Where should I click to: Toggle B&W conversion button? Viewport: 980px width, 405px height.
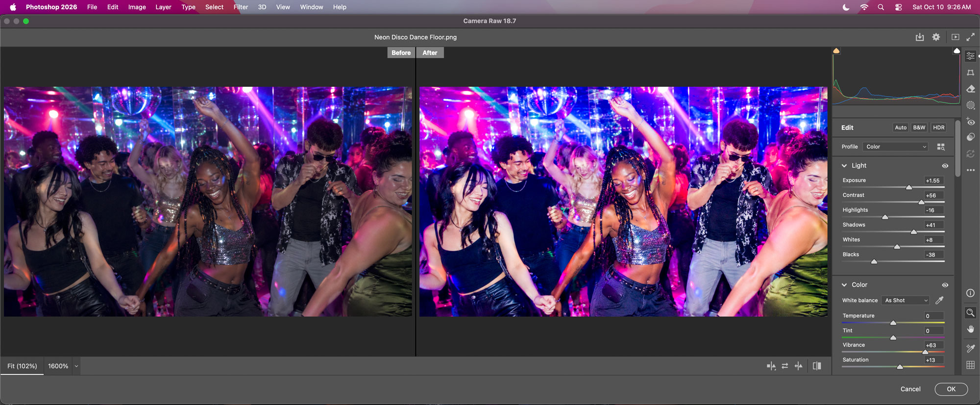click(919, 127)
